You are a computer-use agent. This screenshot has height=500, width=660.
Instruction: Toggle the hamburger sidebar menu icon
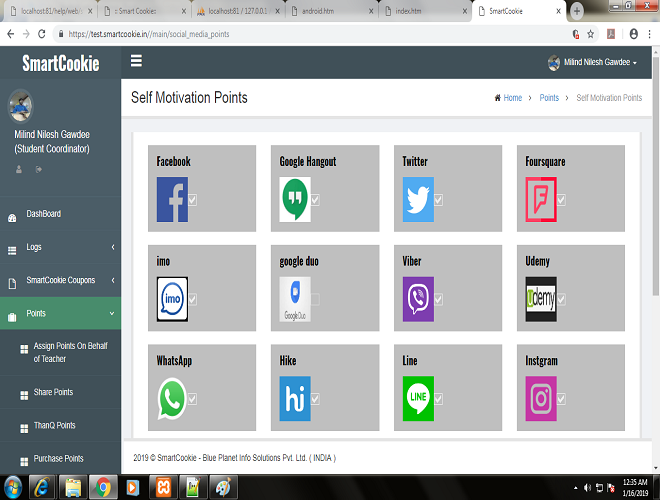coord(136,61)
